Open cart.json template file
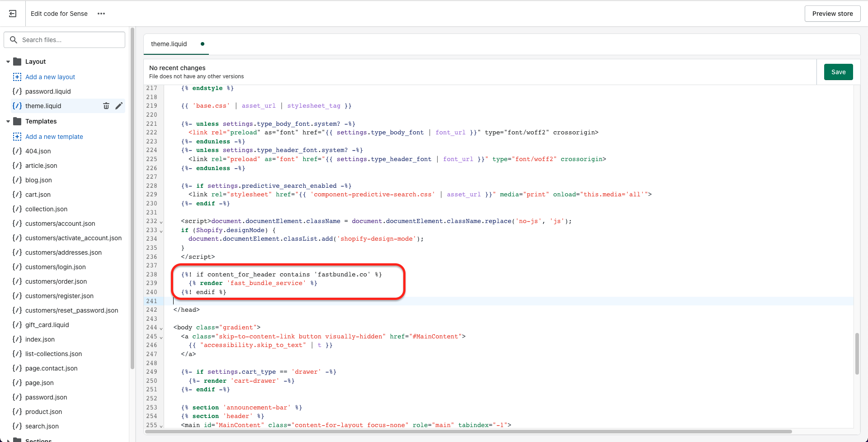 point(38,195)
